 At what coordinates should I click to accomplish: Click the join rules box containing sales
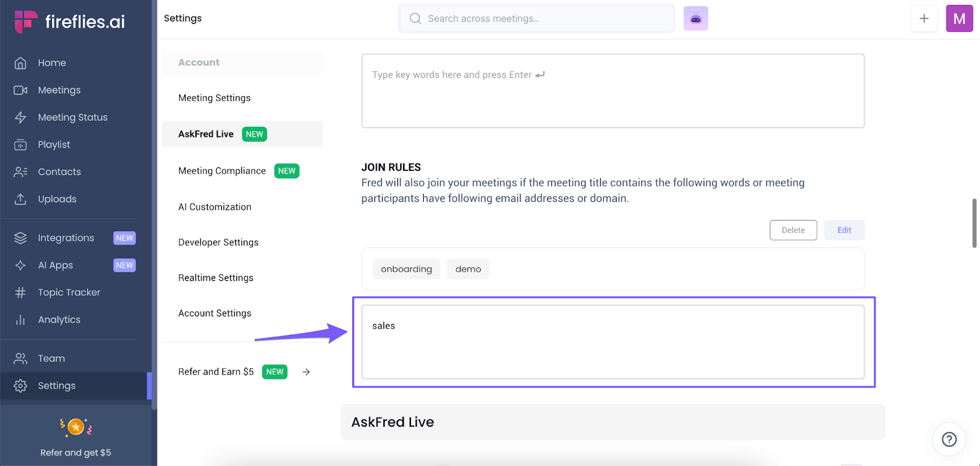click(613, 342)
